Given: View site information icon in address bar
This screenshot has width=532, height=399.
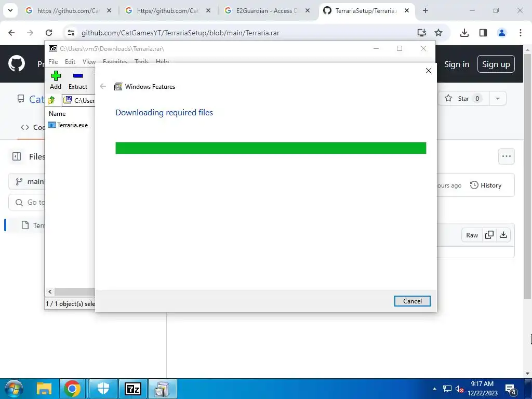Looking at the screenshot, I should click(71, 33).
